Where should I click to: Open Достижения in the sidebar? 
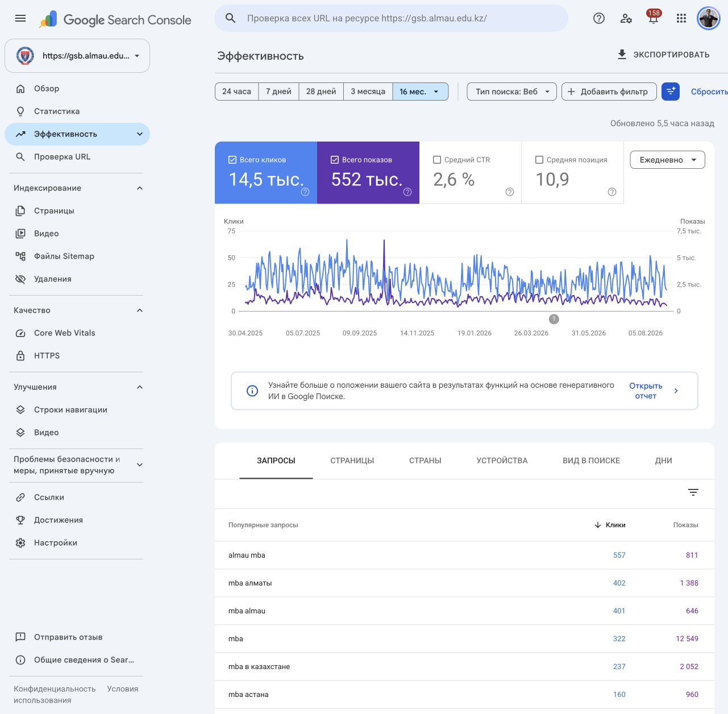point(77,520)
